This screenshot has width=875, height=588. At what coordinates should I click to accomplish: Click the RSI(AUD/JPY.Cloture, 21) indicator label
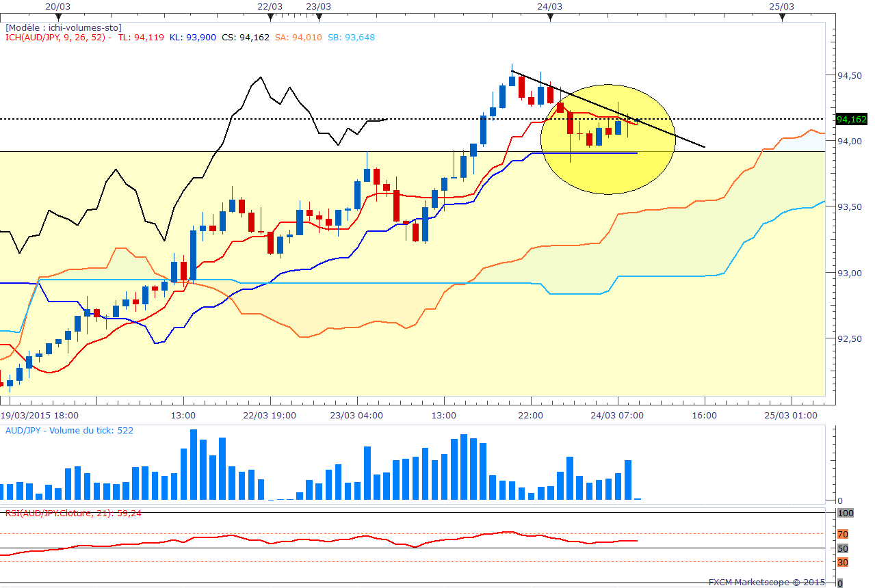tap(73, 513)
